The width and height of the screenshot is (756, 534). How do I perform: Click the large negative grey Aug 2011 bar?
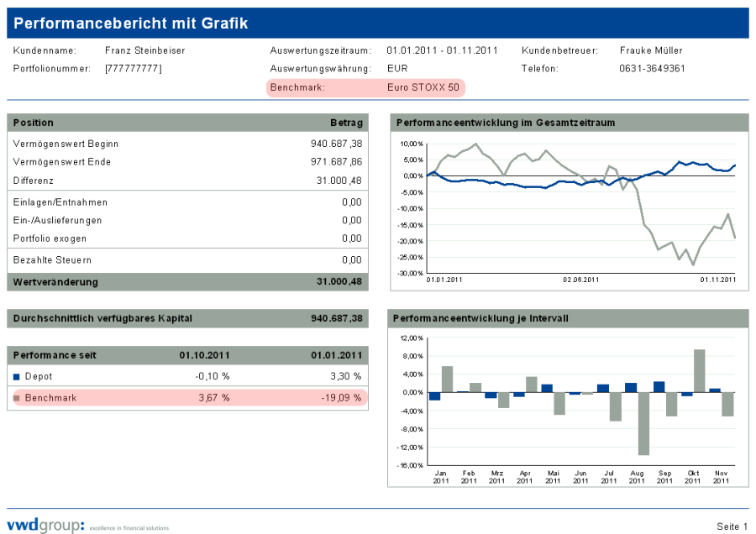click(643, 423)
